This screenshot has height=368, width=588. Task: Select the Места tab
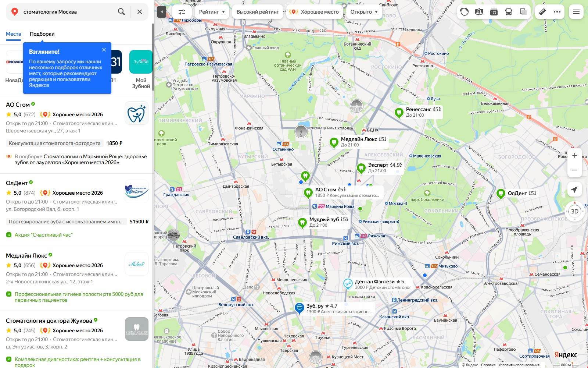(x=13, y=34)
